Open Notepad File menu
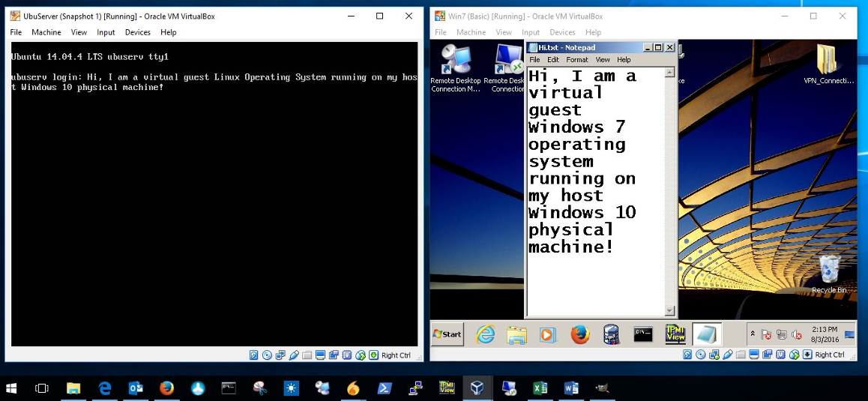 tap(534, 60)
